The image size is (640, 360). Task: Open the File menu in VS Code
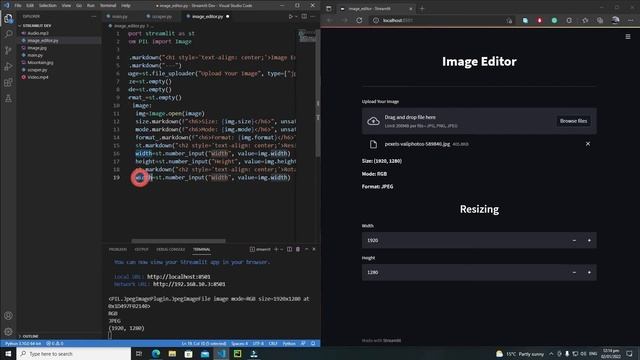(x=18, y=6)
